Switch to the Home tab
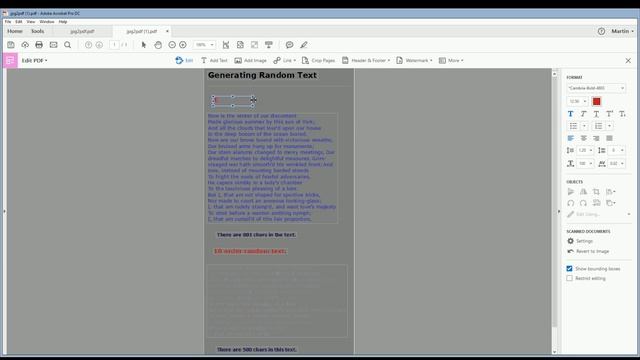The height and width of the screenshot is (360, 640). click(15, 31)
